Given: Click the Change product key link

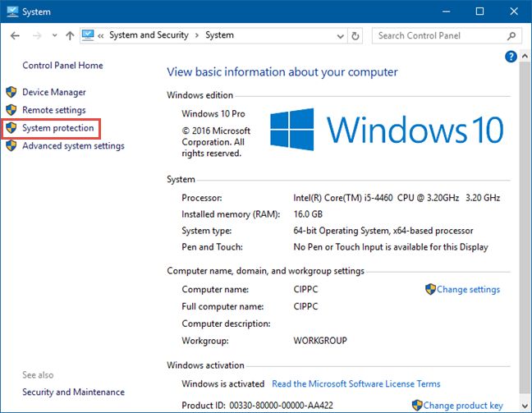Looking at the screenshot, I should point(463,406).
